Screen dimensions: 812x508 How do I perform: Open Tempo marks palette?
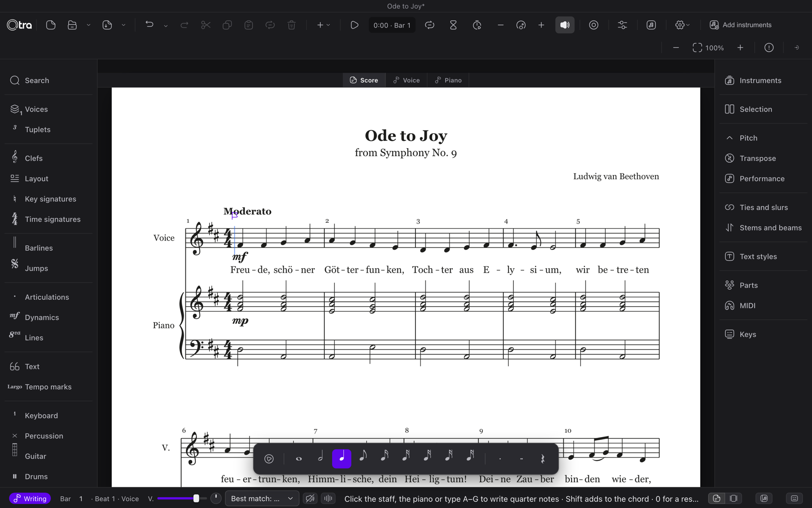click(49, 387)
